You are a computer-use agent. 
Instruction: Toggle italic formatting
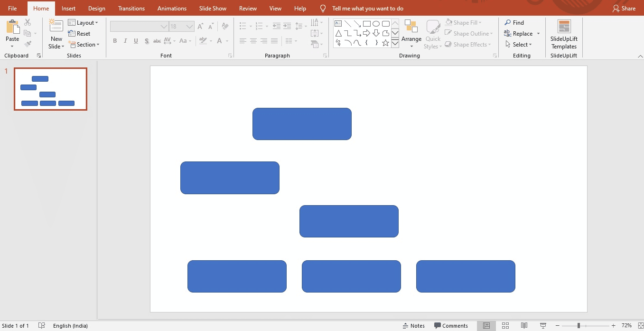point(125,41)
